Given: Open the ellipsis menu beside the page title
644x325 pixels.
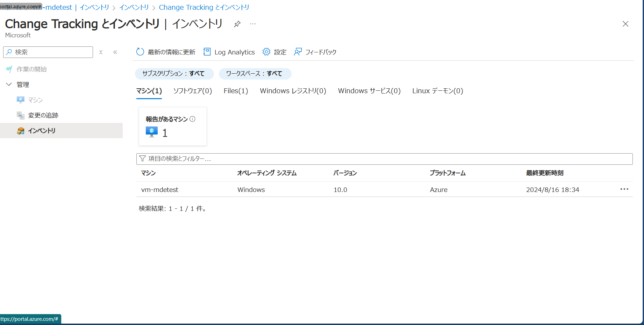Looking at the screenshot, I should coord(253,24).
